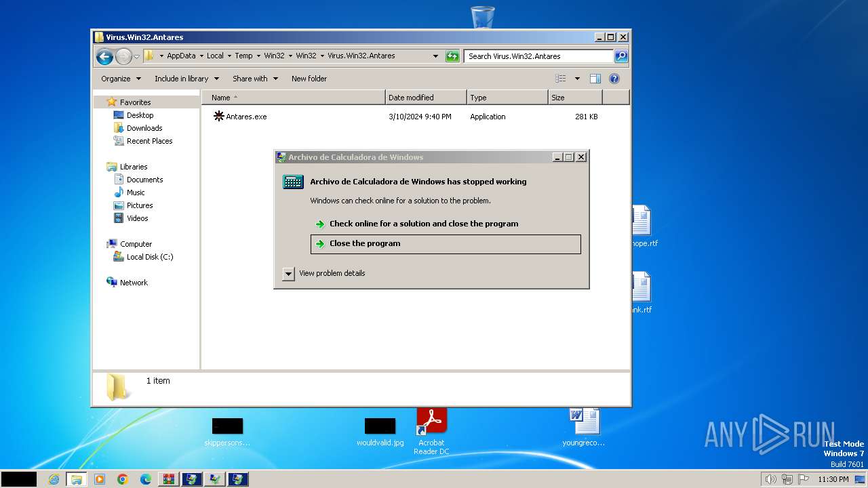Viewport: 868px width, 488px height.
Task: Sort by Date modified column
Action: pos(426,98)
